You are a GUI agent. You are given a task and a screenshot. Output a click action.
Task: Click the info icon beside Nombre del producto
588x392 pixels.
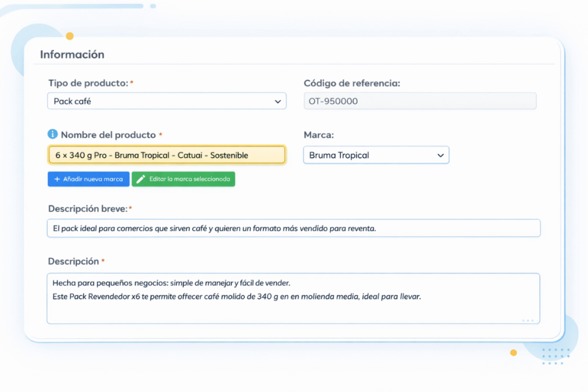click(x=52, y=134)
